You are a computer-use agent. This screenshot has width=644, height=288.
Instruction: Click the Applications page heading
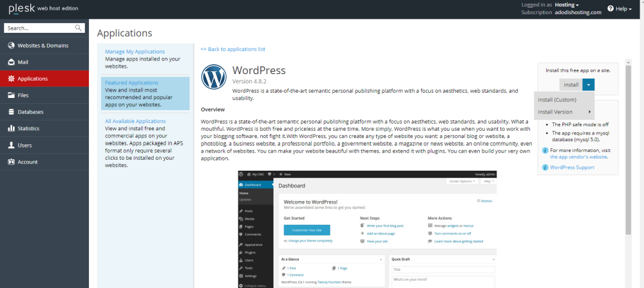point(124,34)
